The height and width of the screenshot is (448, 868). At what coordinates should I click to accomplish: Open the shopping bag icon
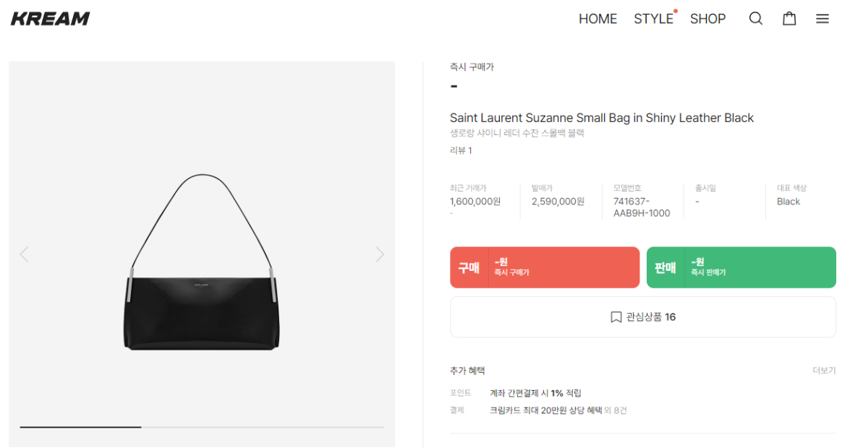click(x=789, y=19)
